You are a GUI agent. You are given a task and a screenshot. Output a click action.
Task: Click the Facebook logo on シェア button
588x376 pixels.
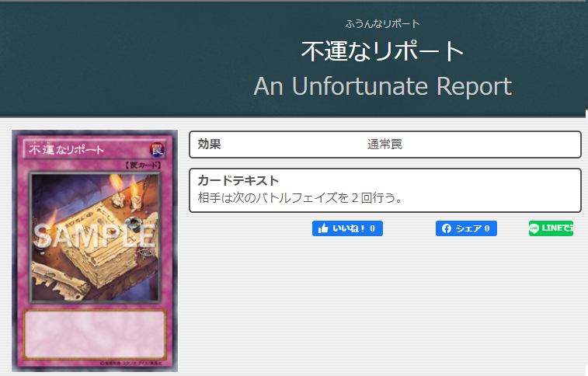click(447, 228)
